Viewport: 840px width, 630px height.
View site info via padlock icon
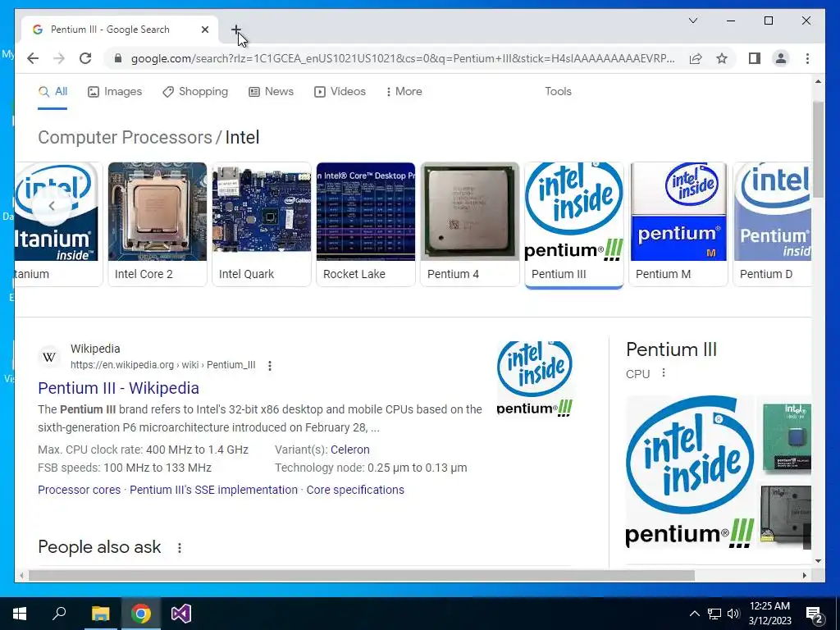[118, 58]
